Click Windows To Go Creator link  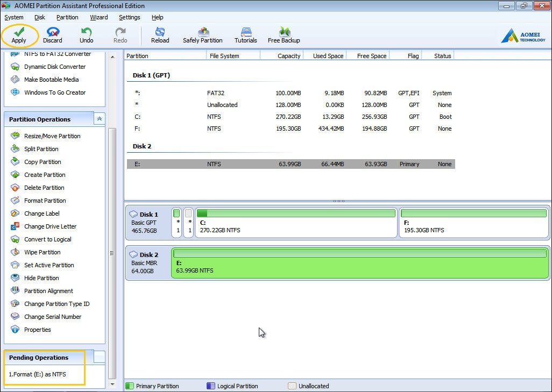(55, 92)
